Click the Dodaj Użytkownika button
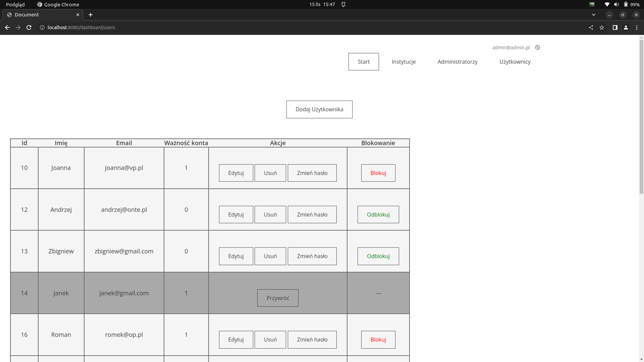Screen dimensions: 644x362 [319, 109]
